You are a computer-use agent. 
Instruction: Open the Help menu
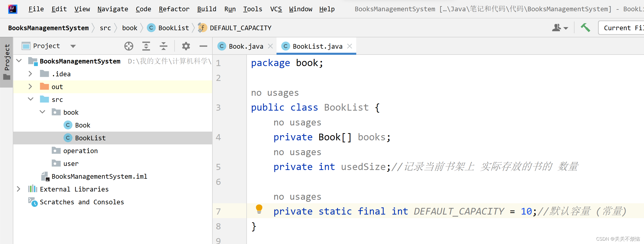[x=327, y=9]
